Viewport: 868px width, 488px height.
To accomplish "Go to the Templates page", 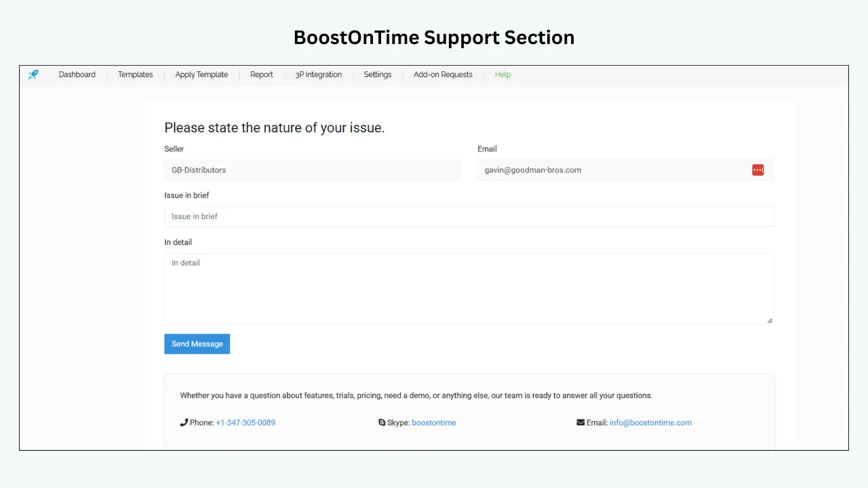I will click(x=136, y=75).
